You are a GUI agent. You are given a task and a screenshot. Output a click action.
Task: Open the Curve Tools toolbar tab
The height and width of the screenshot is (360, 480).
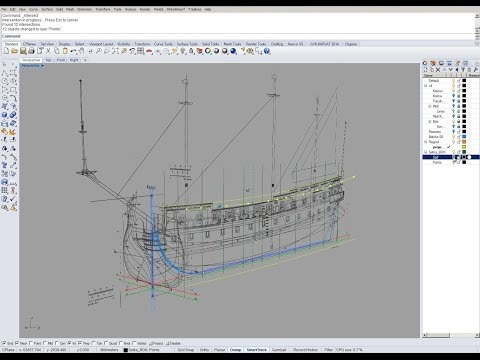163,44
